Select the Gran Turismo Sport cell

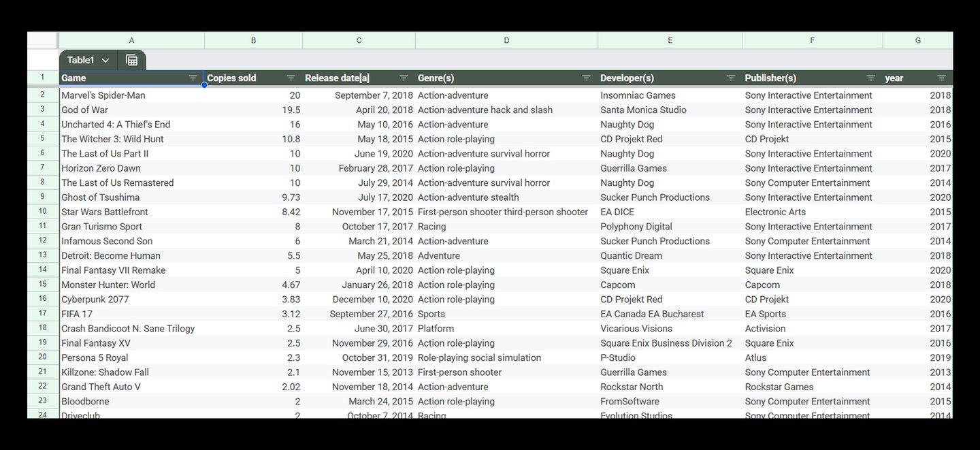click(131, 227)
